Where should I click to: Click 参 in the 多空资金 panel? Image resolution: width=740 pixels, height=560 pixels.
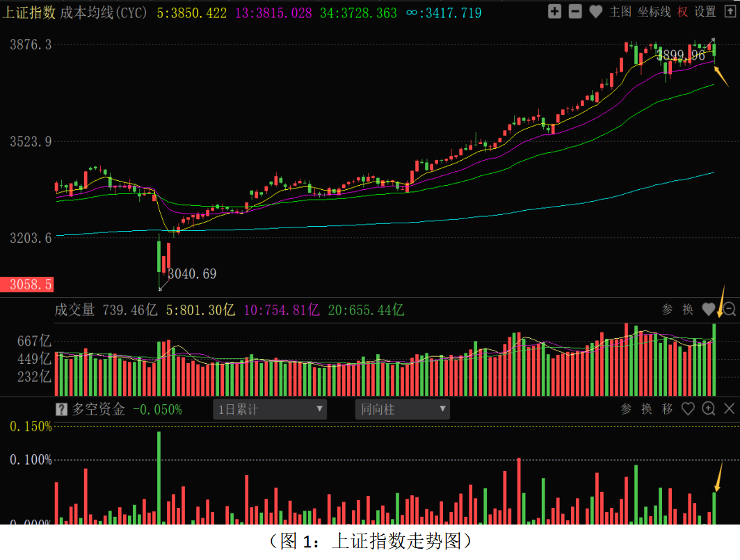click(626, 409)
